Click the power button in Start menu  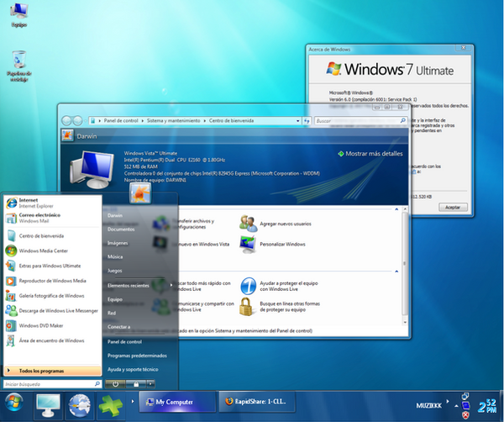115,383
